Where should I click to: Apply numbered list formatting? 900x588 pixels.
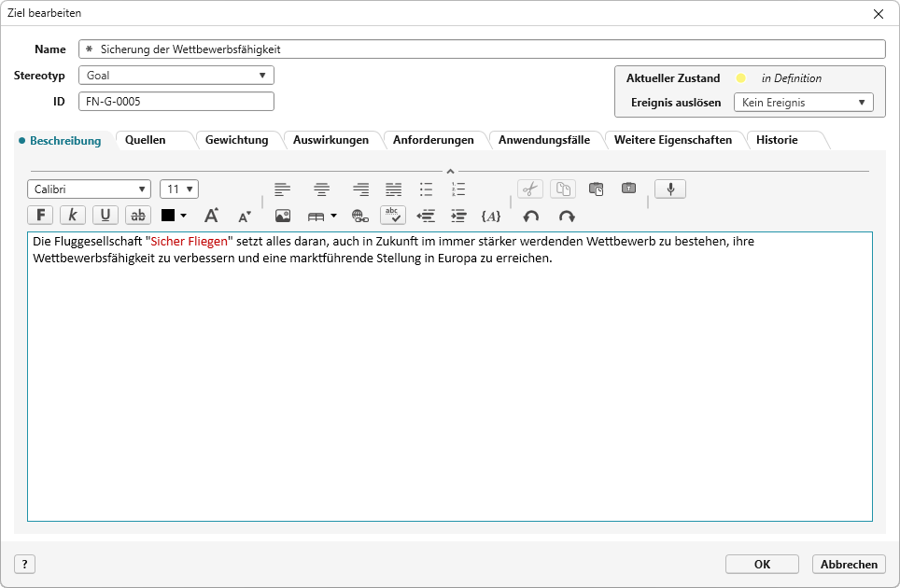point(458,189)
